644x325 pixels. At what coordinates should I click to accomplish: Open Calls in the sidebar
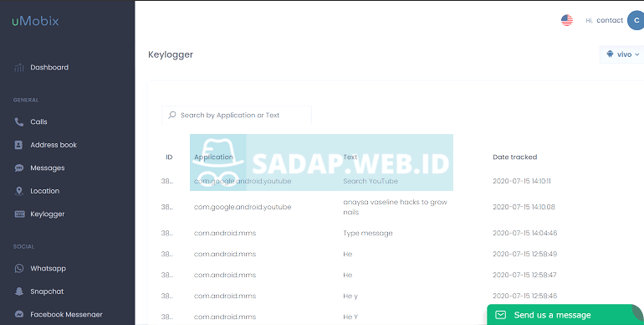[38, 121]
